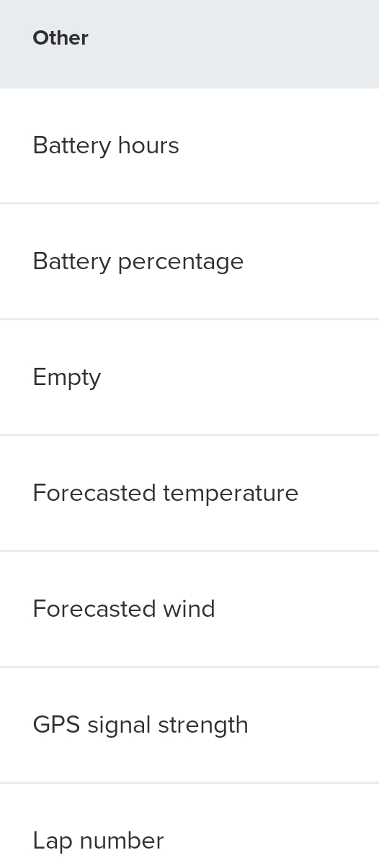Click the Forecasted wind label text
Screen dimensions: 379x868
(x=124, y=609)
